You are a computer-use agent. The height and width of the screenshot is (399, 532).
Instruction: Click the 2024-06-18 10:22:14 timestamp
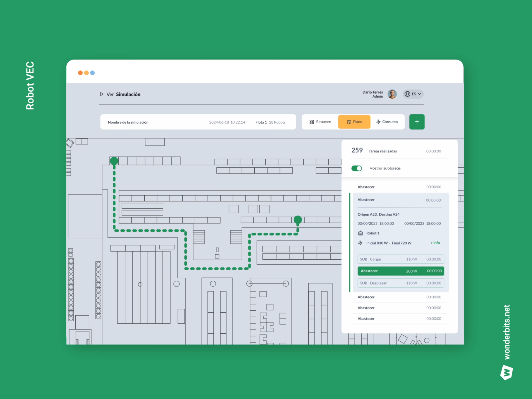tap(227, 122)
